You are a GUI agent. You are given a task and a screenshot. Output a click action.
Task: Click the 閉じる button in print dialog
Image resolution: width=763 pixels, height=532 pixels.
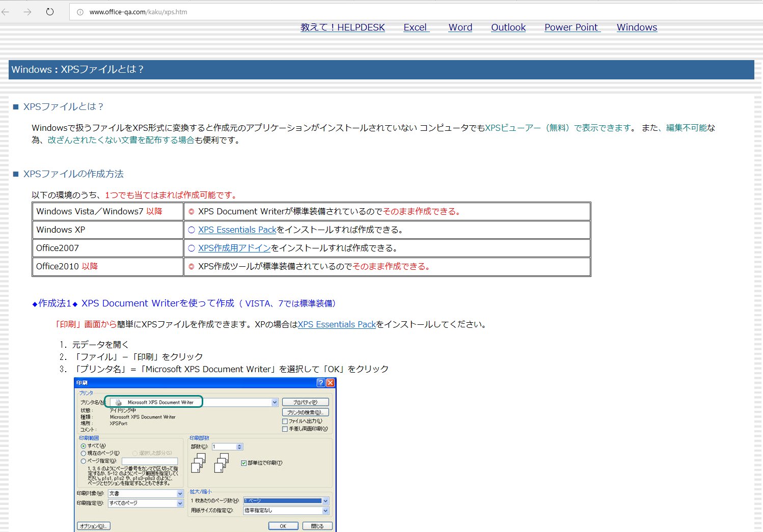coord(317,526)
